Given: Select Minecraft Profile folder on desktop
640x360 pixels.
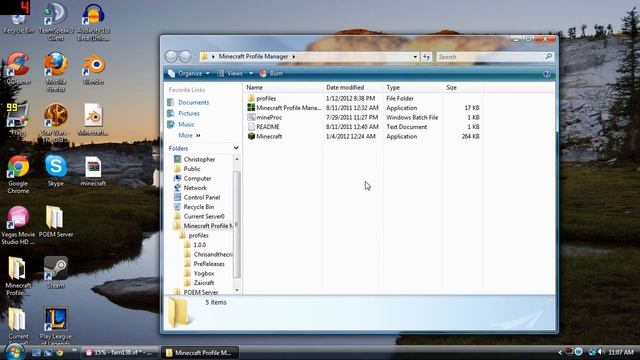Looking at the screenshot, I should pyautogui.click(x=18, y=276).
